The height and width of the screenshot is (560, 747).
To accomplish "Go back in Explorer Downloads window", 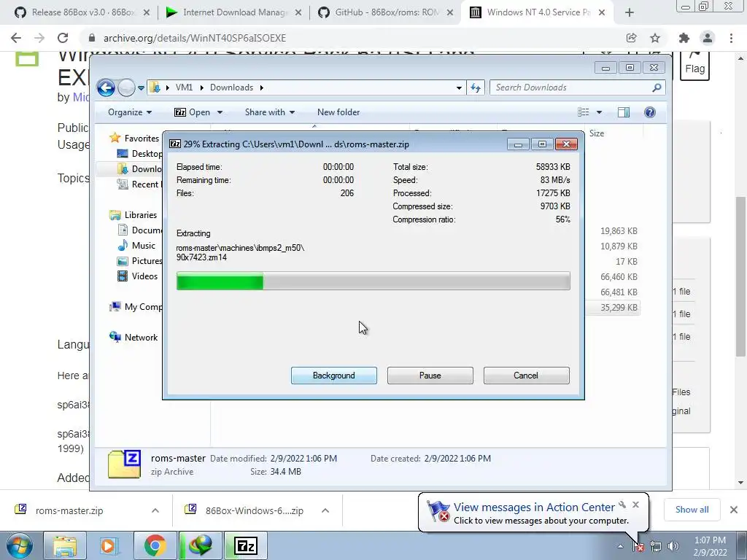I will tap(106, 87).
